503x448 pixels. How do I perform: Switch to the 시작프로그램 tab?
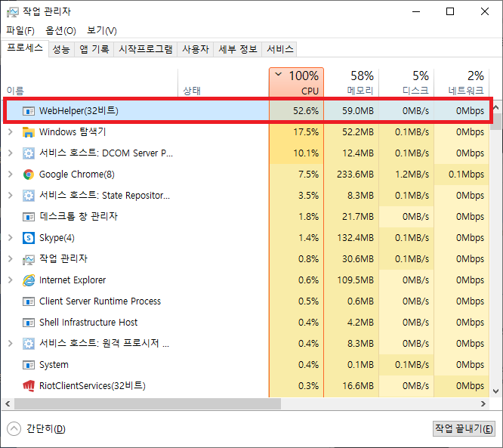(145, 49)
